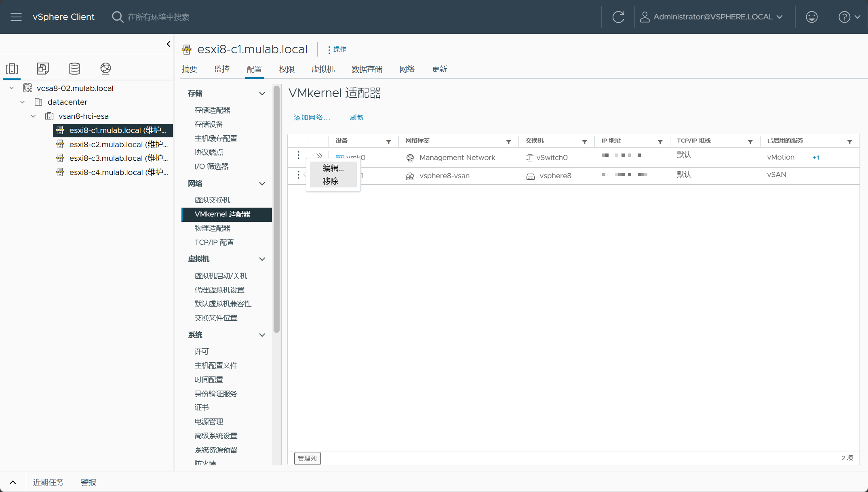Switch to the 虚拟机 tab
The width and height of the screenshot is (868, 492).
point(323,69)
